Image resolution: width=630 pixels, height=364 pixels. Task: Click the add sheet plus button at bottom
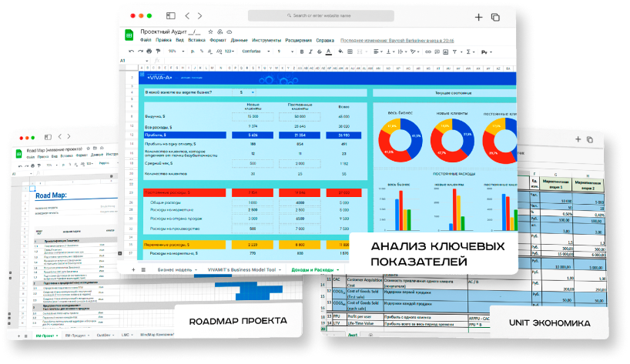[132, 270]
